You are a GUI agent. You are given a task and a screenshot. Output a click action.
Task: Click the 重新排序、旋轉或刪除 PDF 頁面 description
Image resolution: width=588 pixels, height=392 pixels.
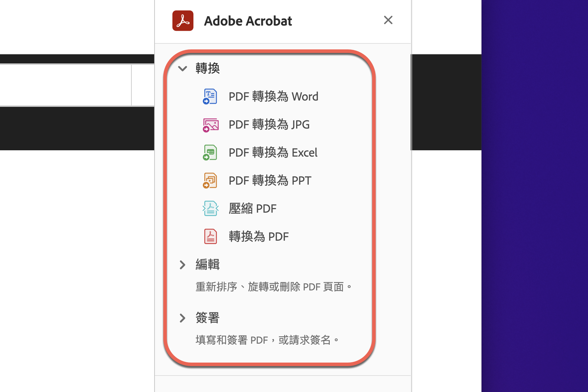click(274, 287)
